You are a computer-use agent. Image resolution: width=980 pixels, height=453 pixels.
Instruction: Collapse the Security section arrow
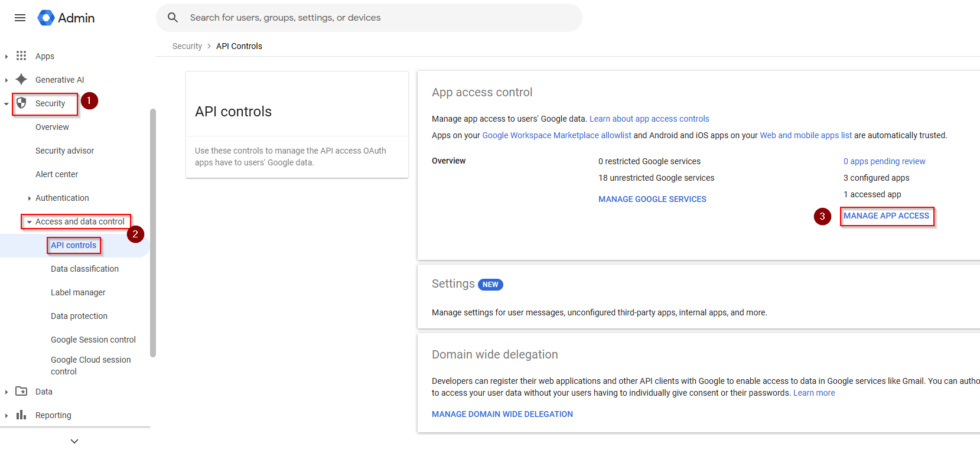coord(6,104)
